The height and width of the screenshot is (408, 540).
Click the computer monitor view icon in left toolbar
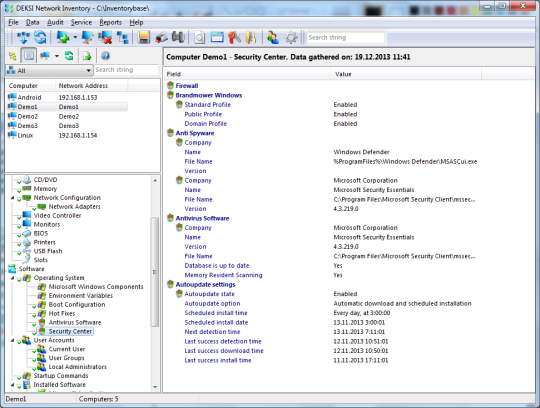coord(45,56)
